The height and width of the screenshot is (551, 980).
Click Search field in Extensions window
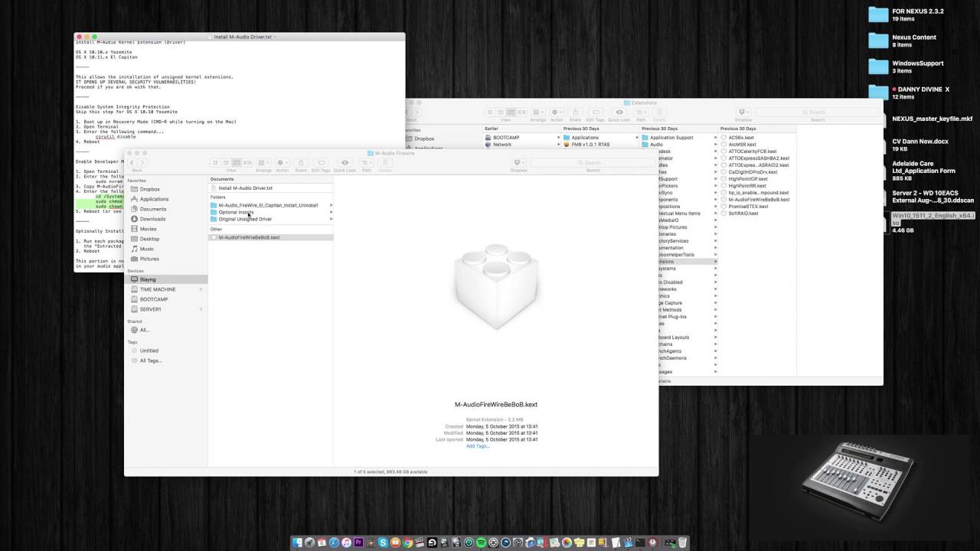click(818, 112)
